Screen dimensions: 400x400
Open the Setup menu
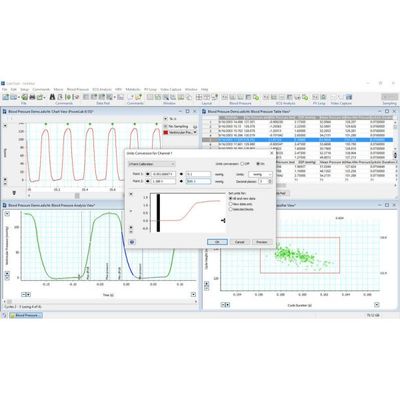pyautogui.click(x=25, y=89)
